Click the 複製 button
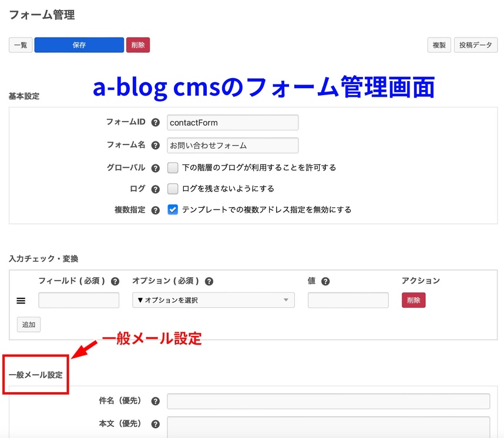Image resolution: width=504 pixels, height=438 pixels. pyautogui.click(x=439, y=45)
